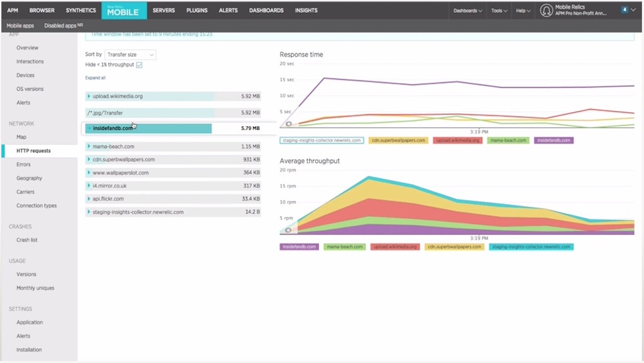Viewport: 644px width, 363px height.
Task: Click the red upload.wikimedia.org throughput legend swatch
Action: point(395,247)
